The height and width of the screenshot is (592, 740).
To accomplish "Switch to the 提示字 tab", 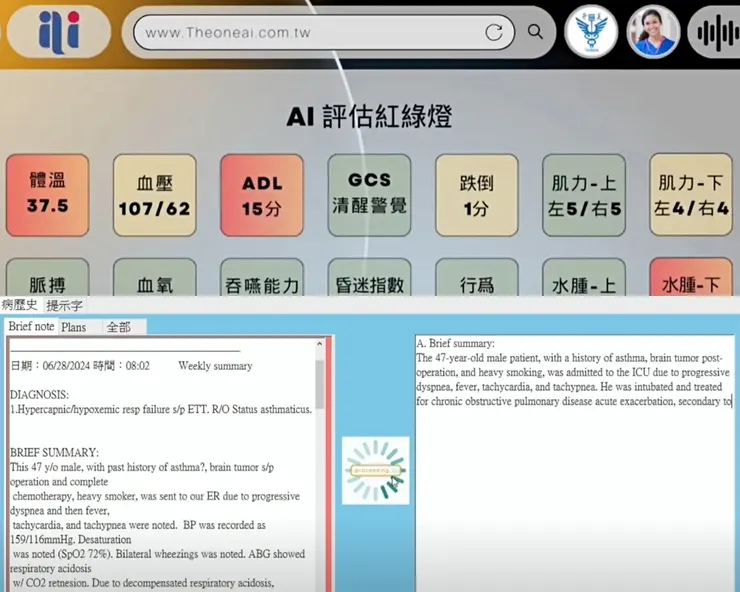I will 65,305.
